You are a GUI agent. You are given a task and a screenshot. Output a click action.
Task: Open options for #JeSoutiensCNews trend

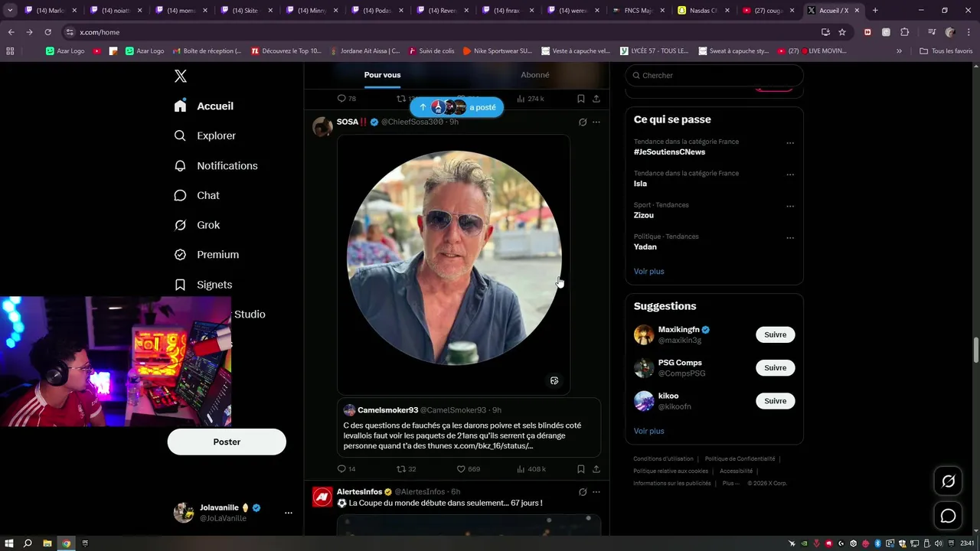coord(790,142)
